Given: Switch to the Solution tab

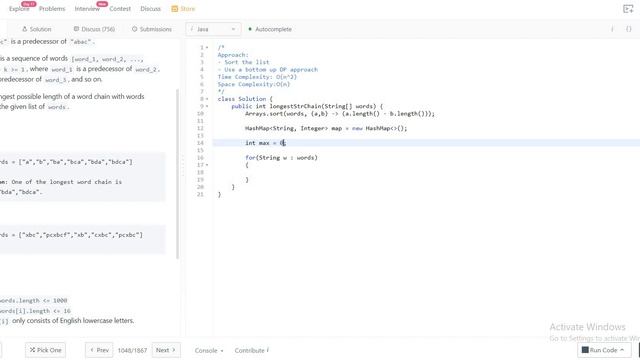Looking at the screenshot, I should click(37, 29).
